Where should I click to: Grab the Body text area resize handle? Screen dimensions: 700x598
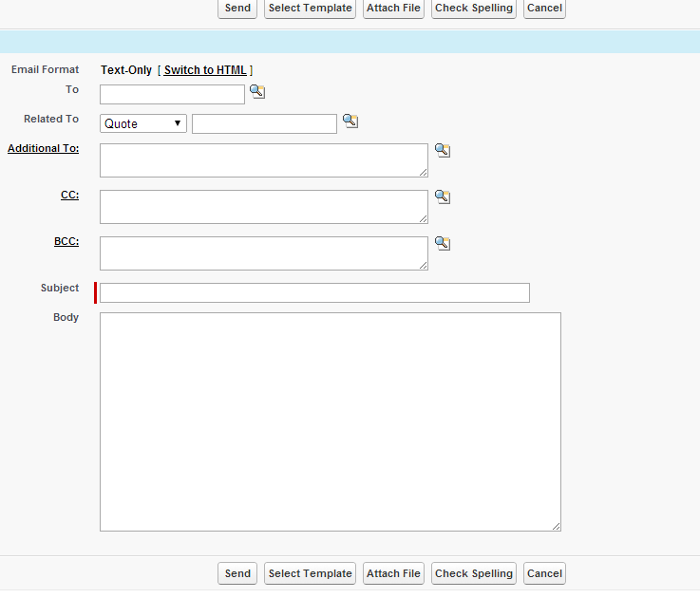tap(556, 526)
